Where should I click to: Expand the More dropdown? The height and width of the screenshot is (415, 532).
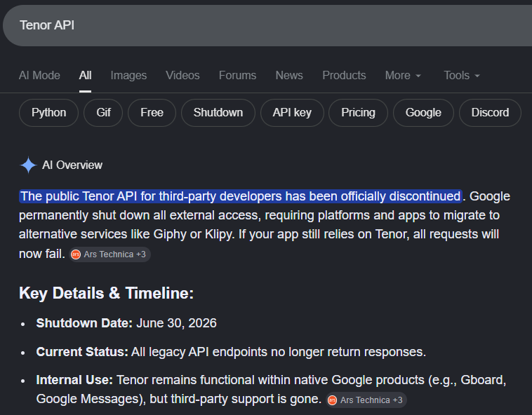(403, 75)
